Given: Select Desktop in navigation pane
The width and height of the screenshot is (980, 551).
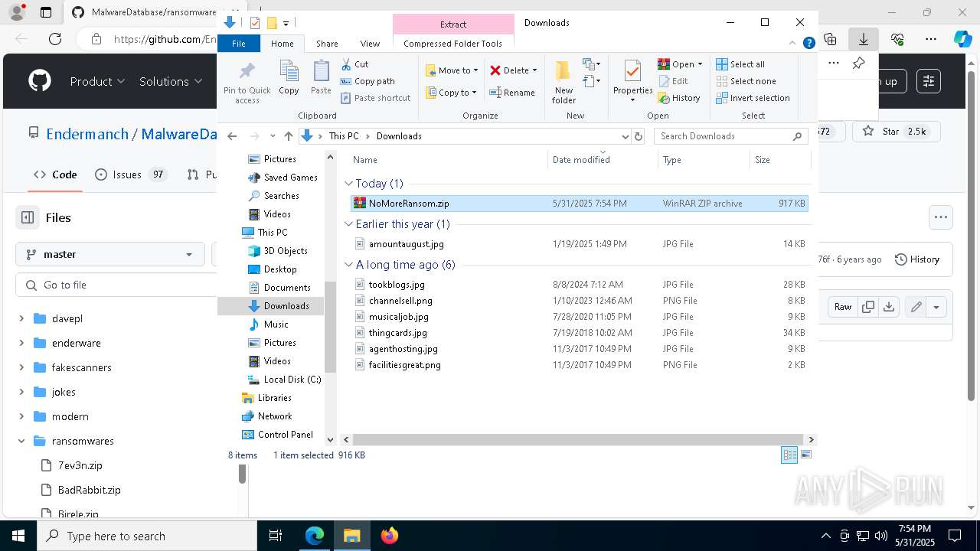Looking at the screenshot, I should point(280,269).
